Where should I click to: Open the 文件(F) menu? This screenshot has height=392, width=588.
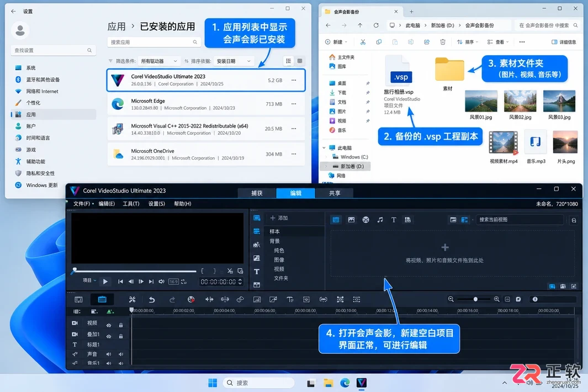pyautogui.click(x=82, y=204)
